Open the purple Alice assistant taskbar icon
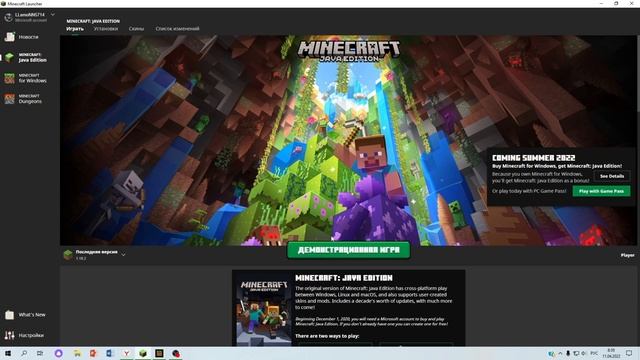The width and height of the screenshot is (640, 360). (x=58, y=353)
